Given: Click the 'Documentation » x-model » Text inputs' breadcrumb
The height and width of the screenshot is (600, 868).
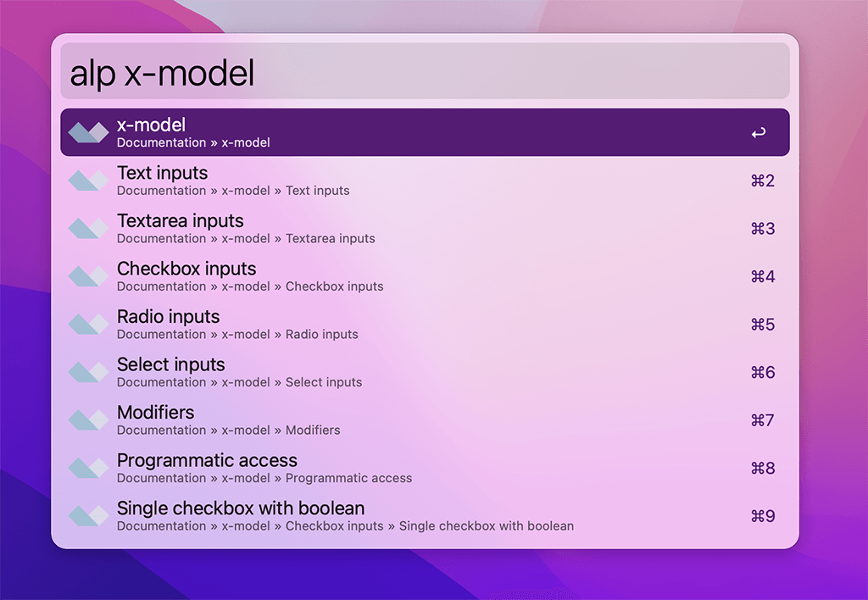Looking at the screenshot, I should coord(233,191).
